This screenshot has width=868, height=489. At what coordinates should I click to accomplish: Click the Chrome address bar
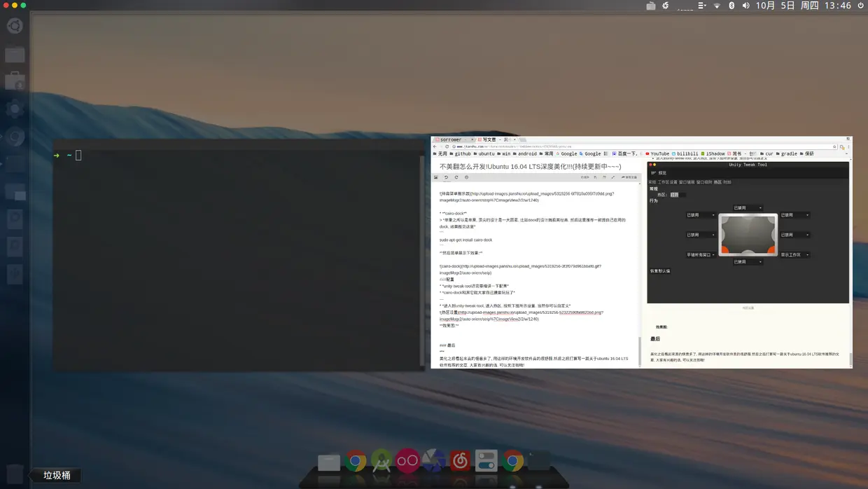coord(643,146)
